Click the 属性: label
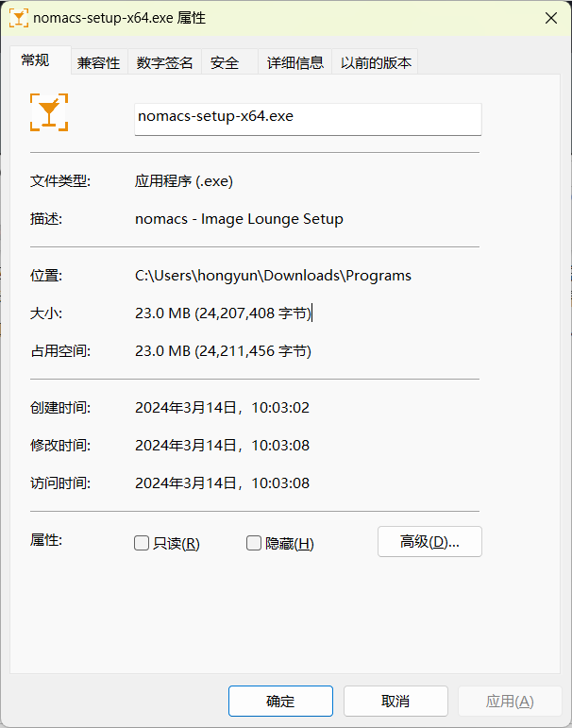Image resolution: width=572 pixels, height=728 pixels. [x=46, y=540]
